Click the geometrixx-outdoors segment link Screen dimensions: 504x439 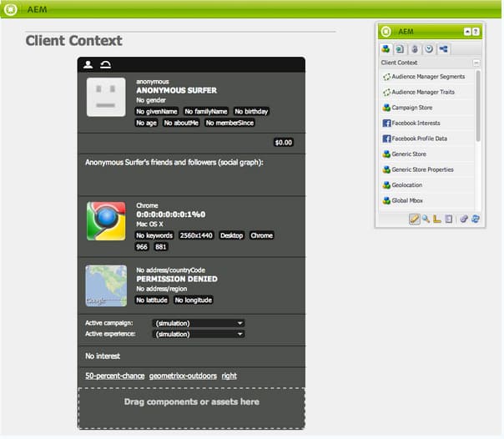pos(183,376)
